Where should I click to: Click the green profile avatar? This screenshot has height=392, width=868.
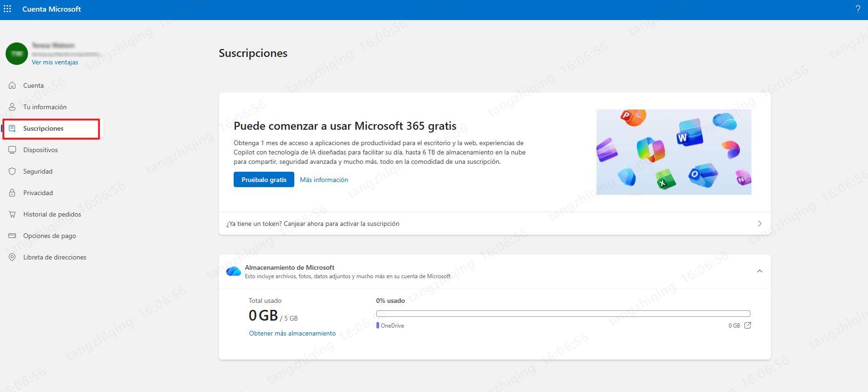(x=17, y=54)
